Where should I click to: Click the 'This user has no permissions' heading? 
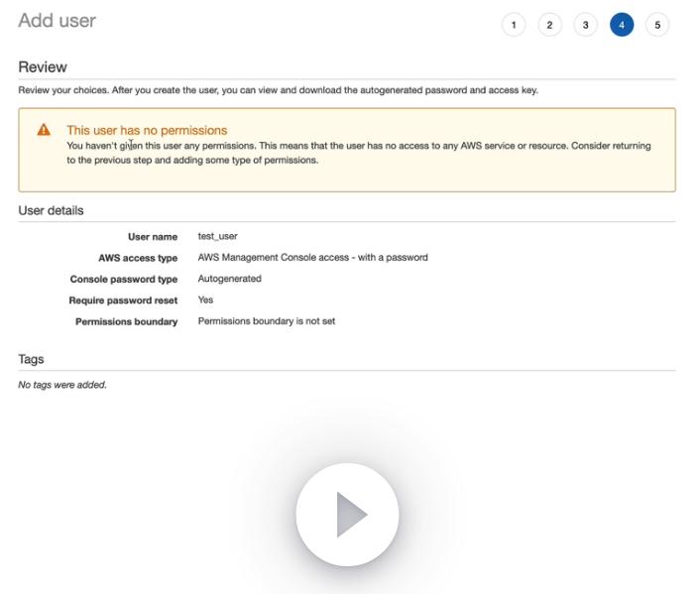pos(147,130)
